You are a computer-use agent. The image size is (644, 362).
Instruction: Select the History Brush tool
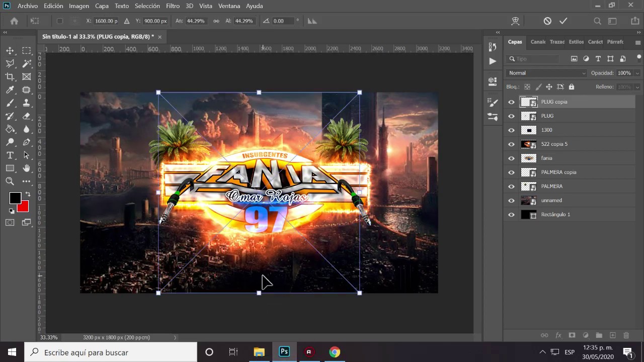click(x=10, y=116)
